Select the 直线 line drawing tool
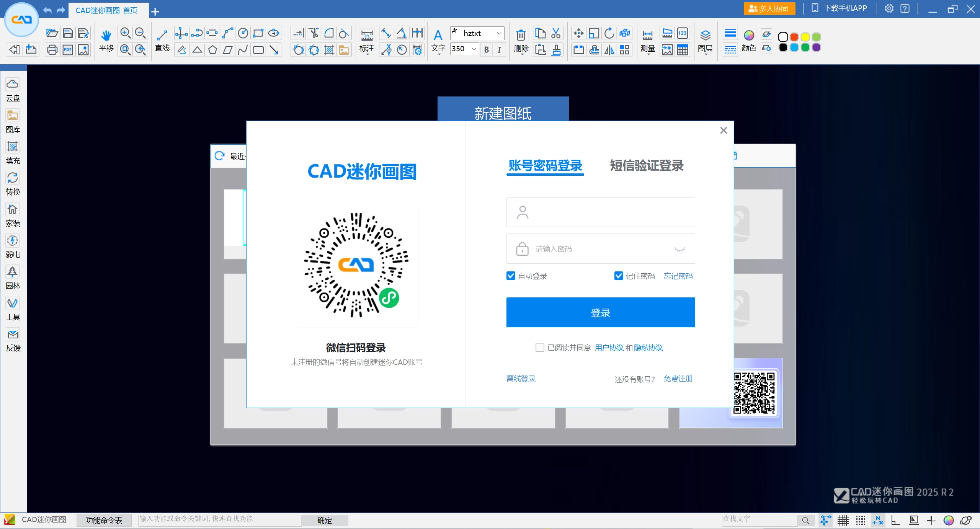Screen dimensions: 980x529 pos(162,36)
